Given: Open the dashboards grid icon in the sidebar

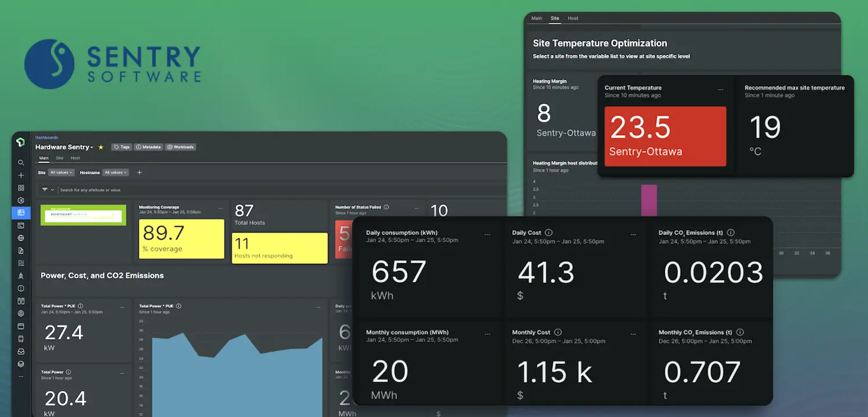Looking at the screenshot, I should [x=21, y=187].
